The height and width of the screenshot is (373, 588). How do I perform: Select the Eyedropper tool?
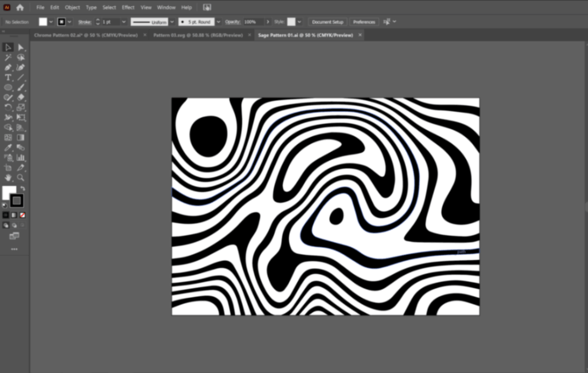click(x=8, y=148)
